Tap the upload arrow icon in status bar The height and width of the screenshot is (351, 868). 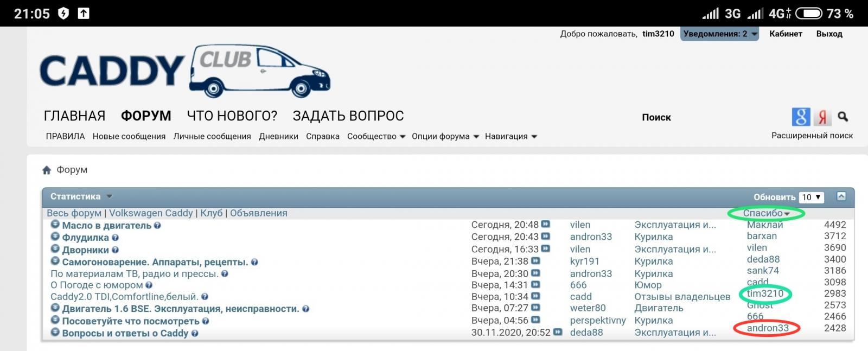click(84, 13)
